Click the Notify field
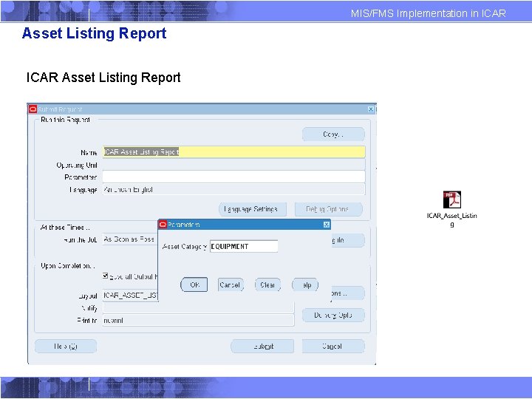 click(x=198, y=307)
